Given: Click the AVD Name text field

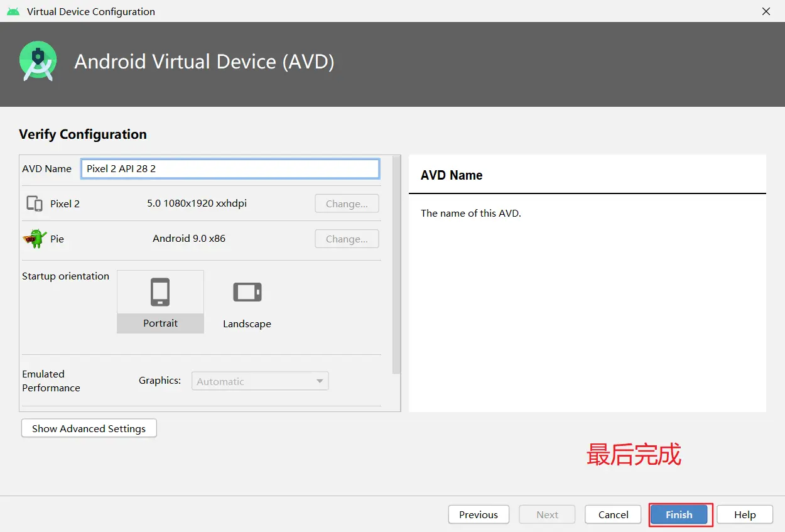Looking at the screenshot, I should coord(230,168).
